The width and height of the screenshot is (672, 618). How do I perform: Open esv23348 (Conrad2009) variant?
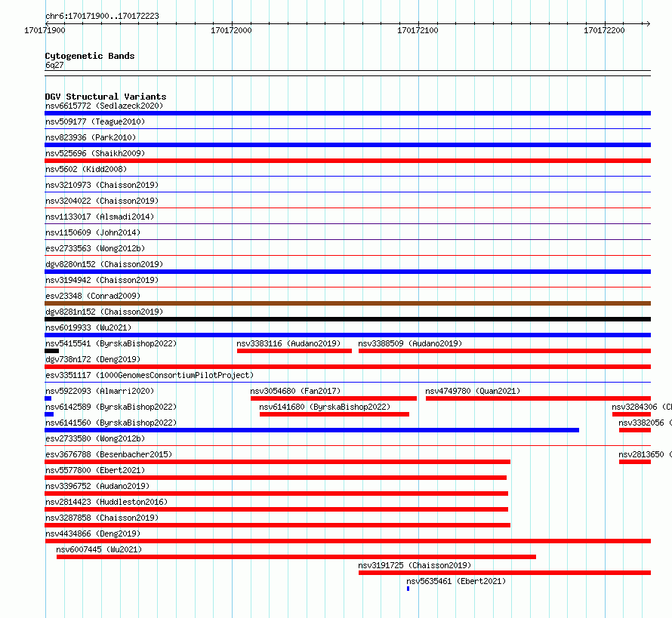(x=93, y=296)
